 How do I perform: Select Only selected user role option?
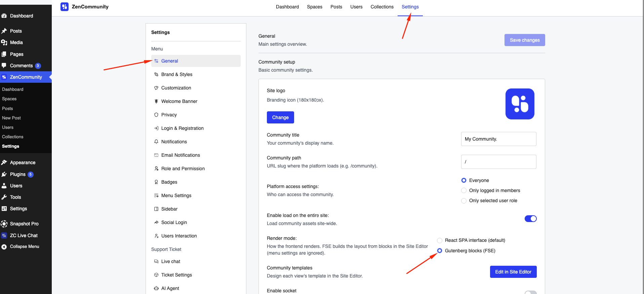coord(464,200)
